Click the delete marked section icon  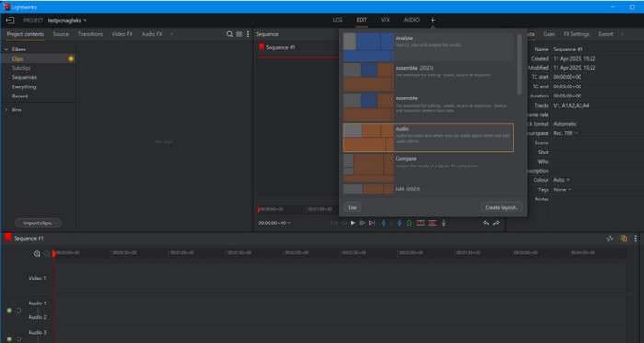pyautogui.click(x=432, y=223)
